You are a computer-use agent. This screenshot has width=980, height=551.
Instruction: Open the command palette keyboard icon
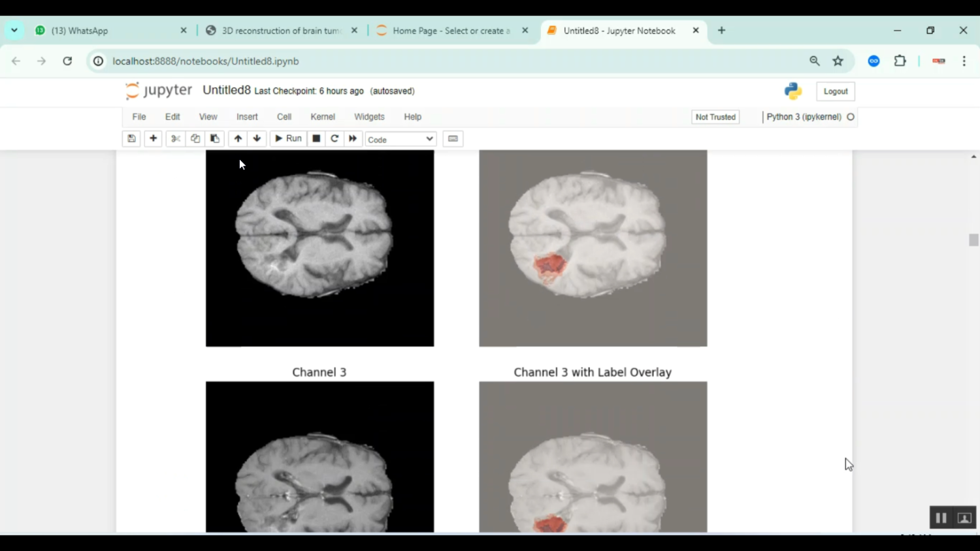point(453,138)
